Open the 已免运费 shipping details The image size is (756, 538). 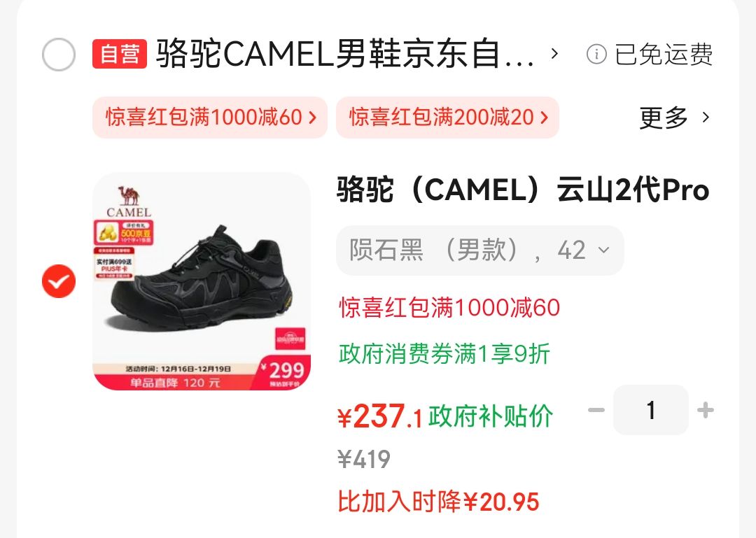[x=664, y=54]
